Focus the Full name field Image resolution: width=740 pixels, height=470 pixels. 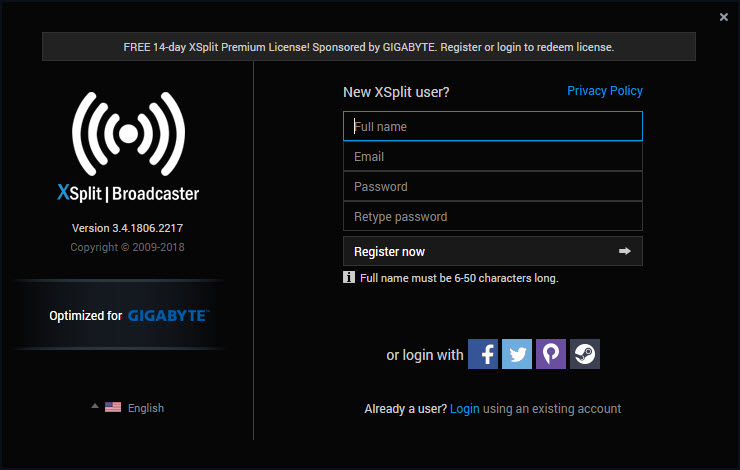coord(493,126)
